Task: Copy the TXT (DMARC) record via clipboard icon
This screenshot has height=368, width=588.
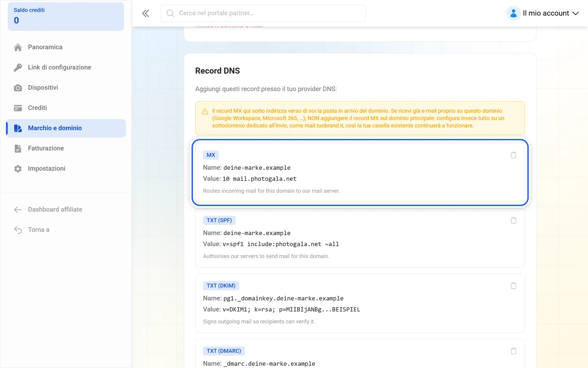Action: pyautogui.click(x=514, y=351)
